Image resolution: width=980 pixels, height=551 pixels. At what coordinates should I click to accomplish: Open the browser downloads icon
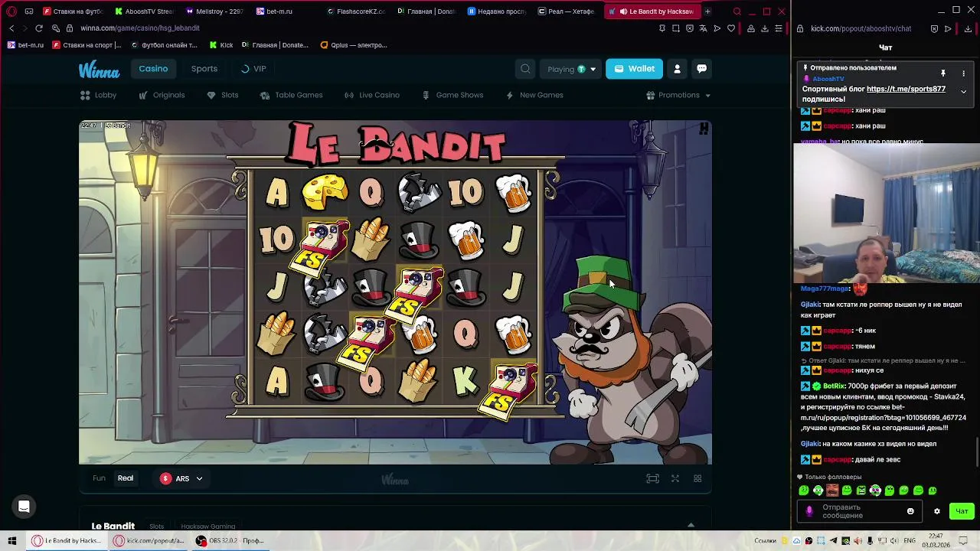[764, 28]
